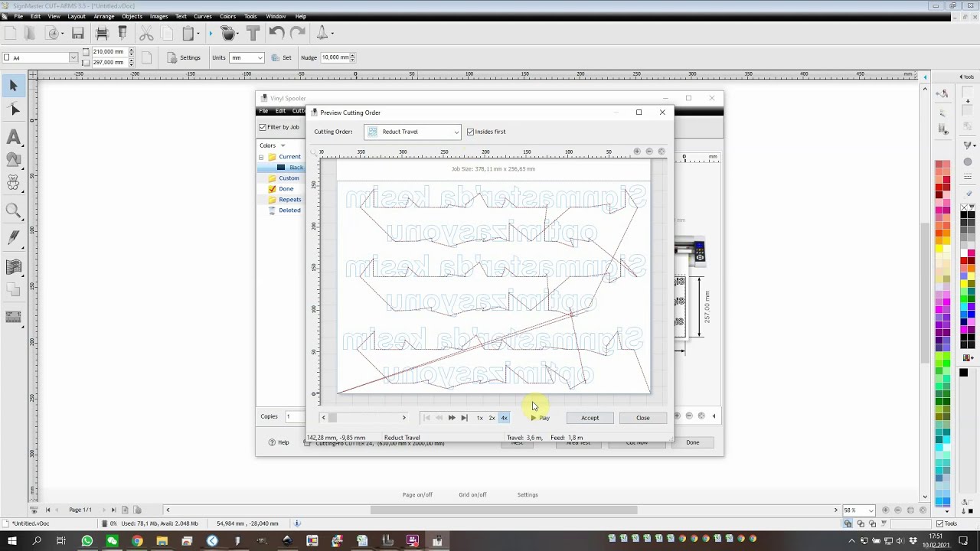The image size is (980, 551).
Task: Skip to end of cutting preview
Action: [x=464, y=418]
